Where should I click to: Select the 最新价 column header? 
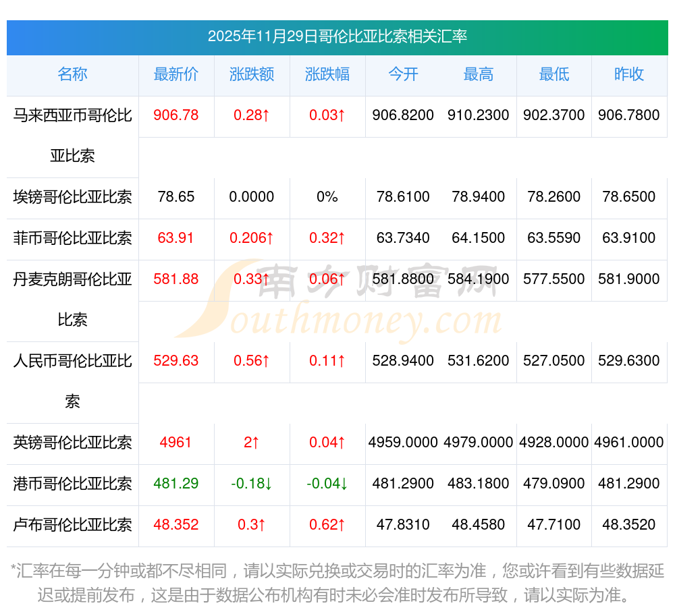click(x=176, y=75)
